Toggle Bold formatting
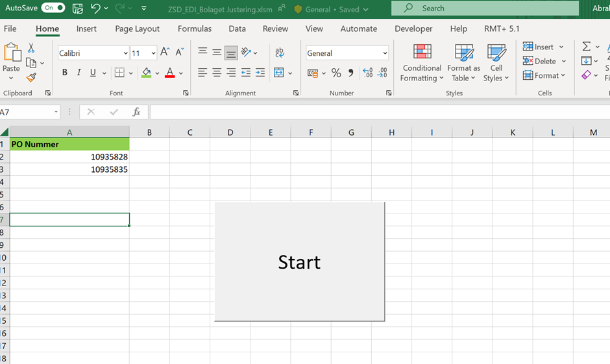 point(65,73)
